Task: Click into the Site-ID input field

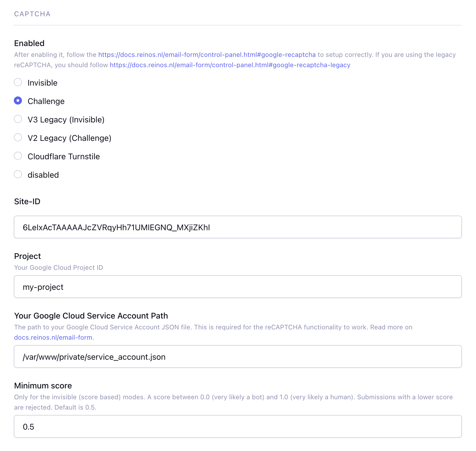Action: pos(238,227)
